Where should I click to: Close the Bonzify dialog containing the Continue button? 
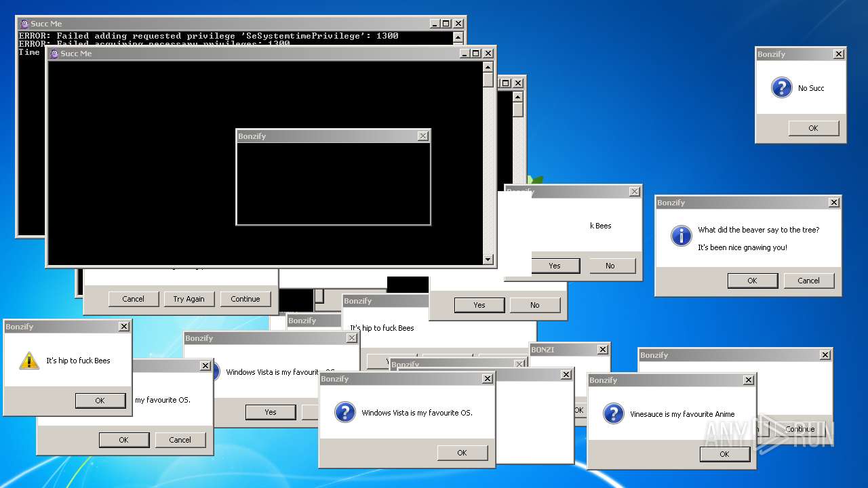pos(825,355)
